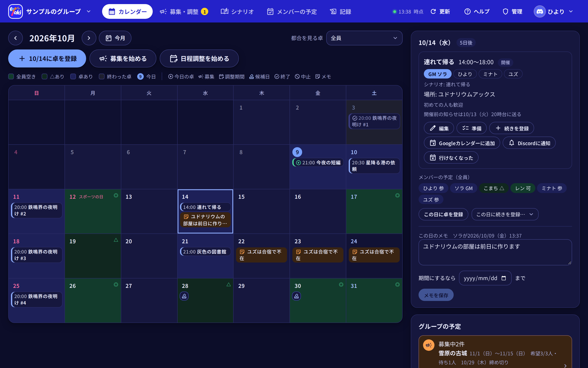Open the 都合を見る卓 全員 dropdown

pos(364,38)
